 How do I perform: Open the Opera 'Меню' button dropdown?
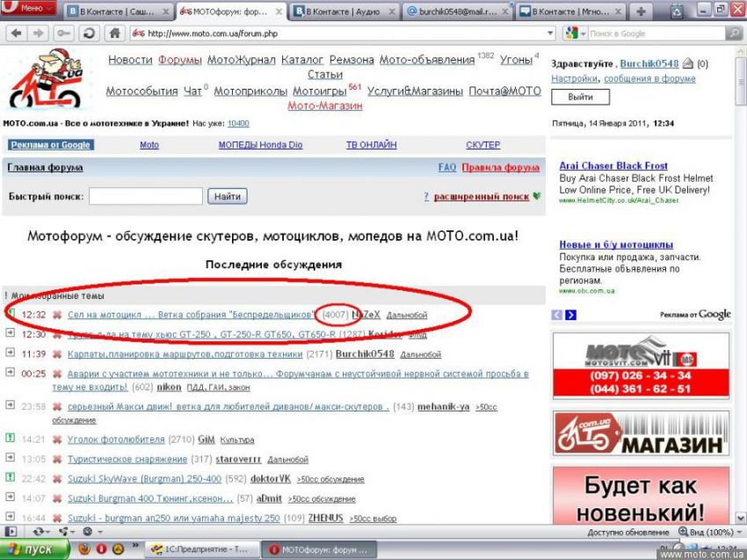click(27, 8)
